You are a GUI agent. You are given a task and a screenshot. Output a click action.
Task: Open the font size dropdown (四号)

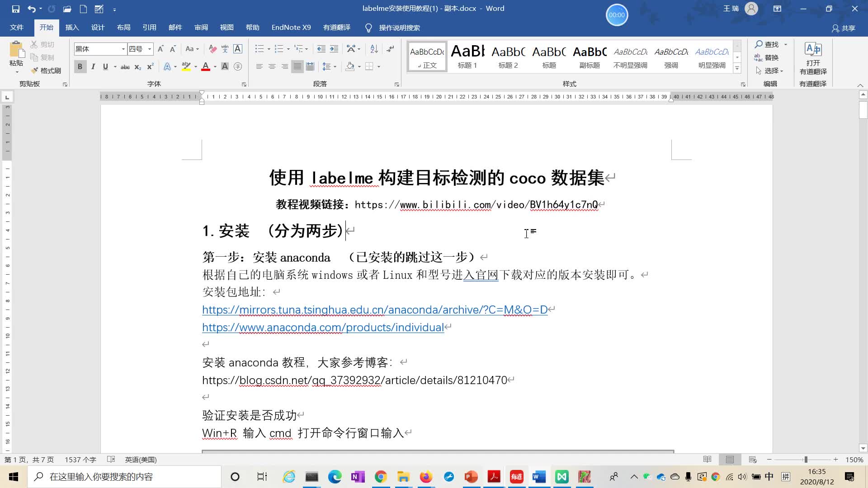click(x=150, y=49)
